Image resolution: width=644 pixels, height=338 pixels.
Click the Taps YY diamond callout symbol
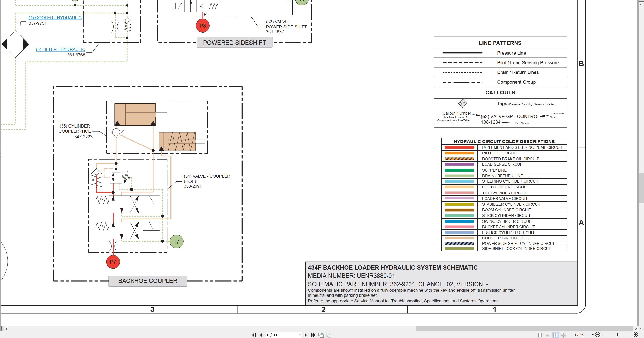click(x=462, y=104)
